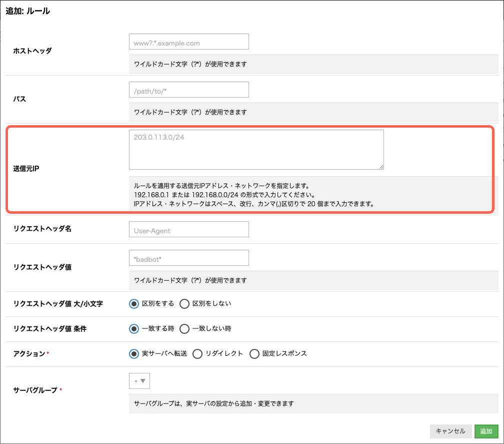Choose 一致する時 condition
Image resolution: width=504 pixels, height=444 pixels.
pyautogui.click(x=134, y=329)
